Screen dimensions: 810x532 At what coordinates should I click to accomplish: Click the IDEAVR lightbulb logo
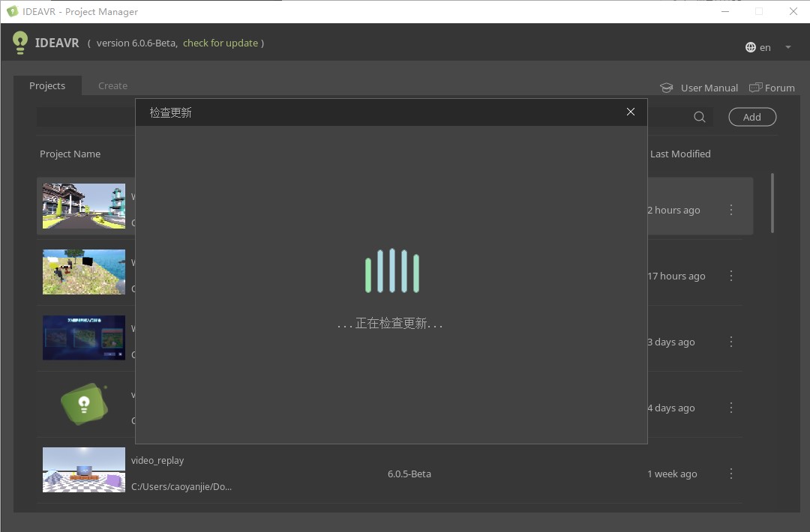[x=19, y=43]
